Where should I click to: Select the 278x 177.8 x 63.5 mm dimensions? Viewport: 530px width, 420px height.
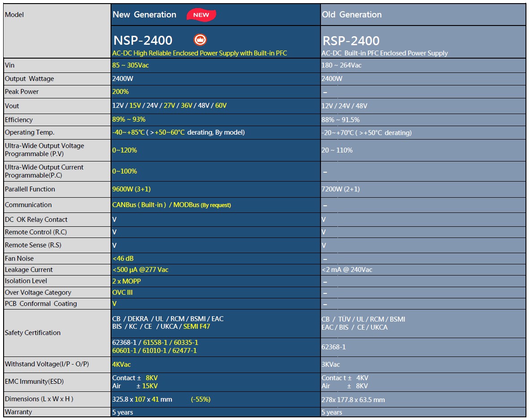(353, 400)
